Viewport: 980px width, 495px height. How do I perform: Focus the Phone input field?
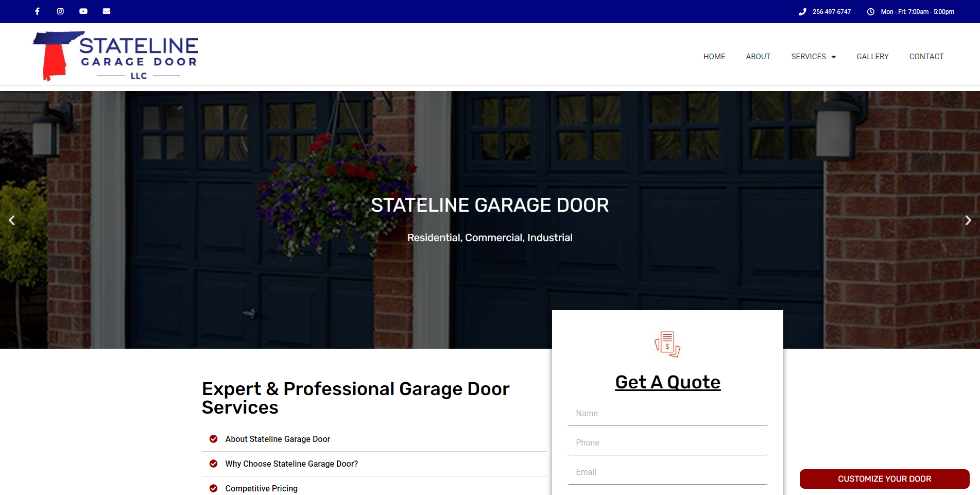(x=667, y=443)
